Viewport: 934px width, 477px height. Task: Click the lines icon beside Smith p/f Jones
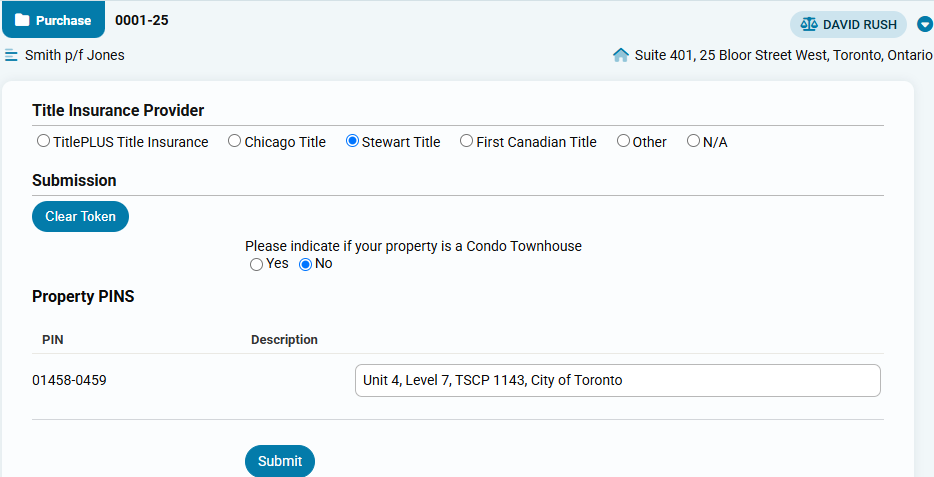pos(11,55)
